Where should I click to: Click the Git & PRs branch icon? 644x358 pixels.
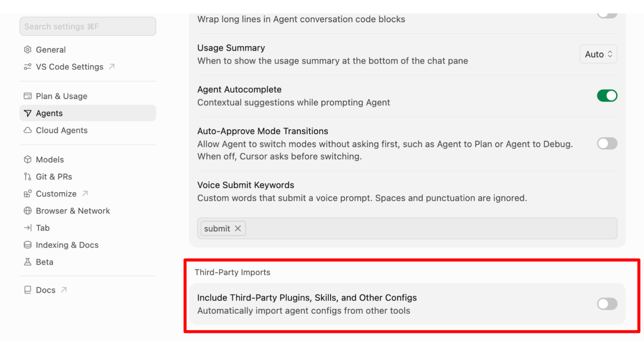pyautogui.click(x=28, y=177)
